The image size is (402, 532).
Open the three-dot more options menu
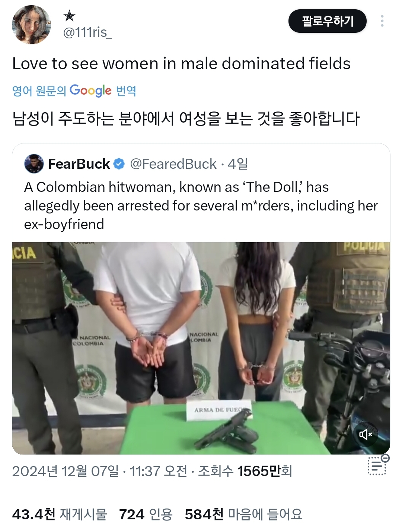tap(382, 21)
